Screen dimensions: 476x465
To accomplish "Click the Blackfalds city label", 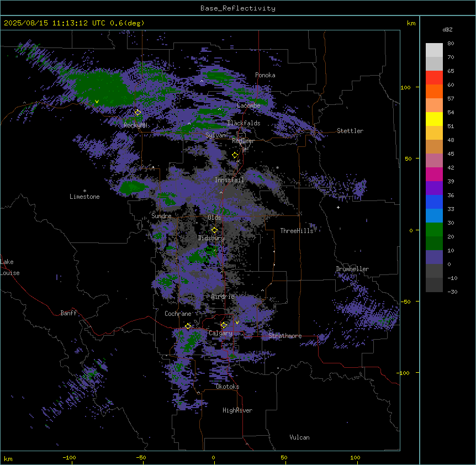I will (x=244, y=123).
